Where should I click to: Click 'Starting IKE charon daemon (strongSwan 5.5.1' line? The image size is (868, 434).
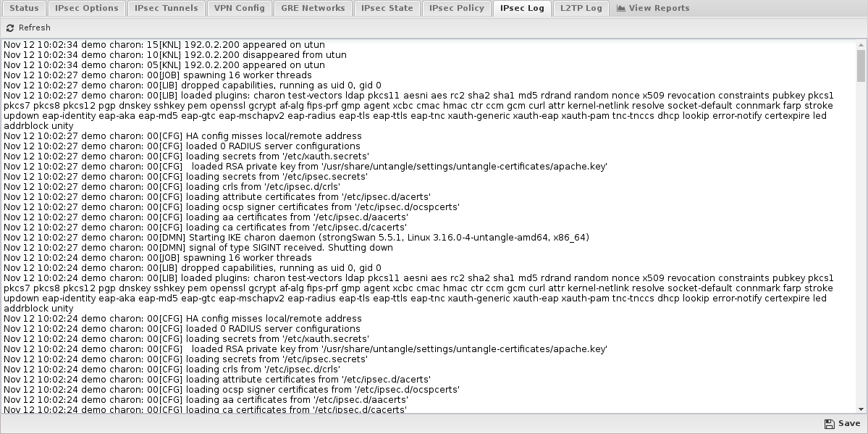tap(297, 237)
